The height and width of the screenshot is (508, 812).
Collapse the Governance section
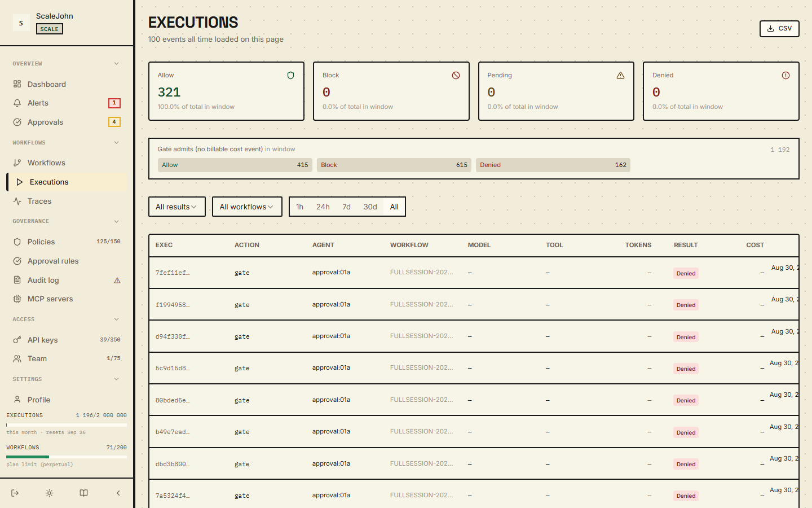pos(117,221)
